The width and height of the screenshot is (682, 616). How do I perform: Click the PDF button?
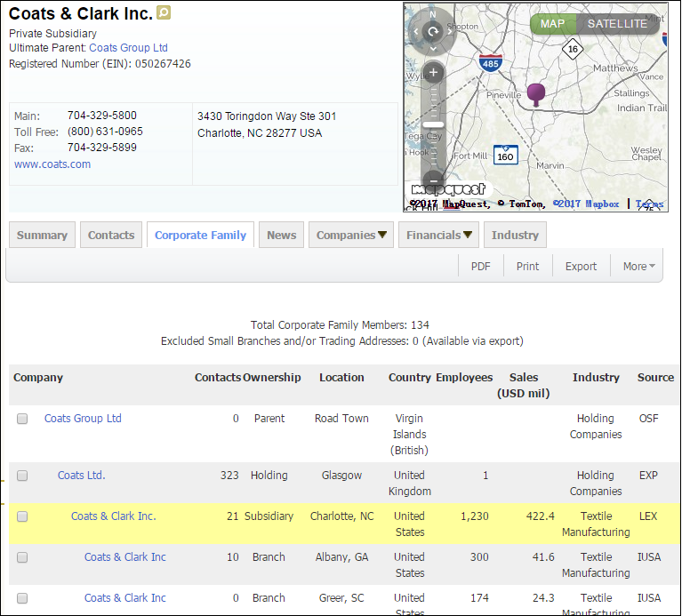[481, 266]
